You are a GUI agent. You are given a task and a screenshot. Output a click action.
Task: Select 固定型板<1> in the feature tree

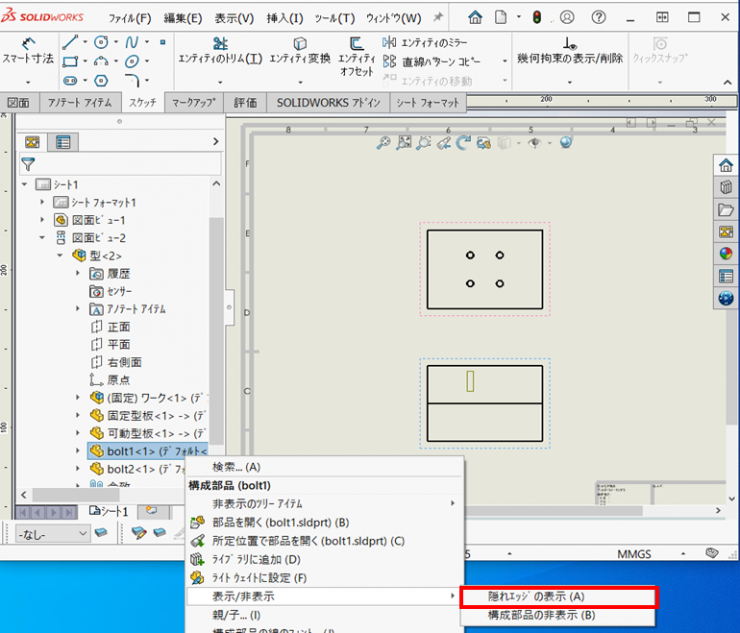tap(148, 416)
